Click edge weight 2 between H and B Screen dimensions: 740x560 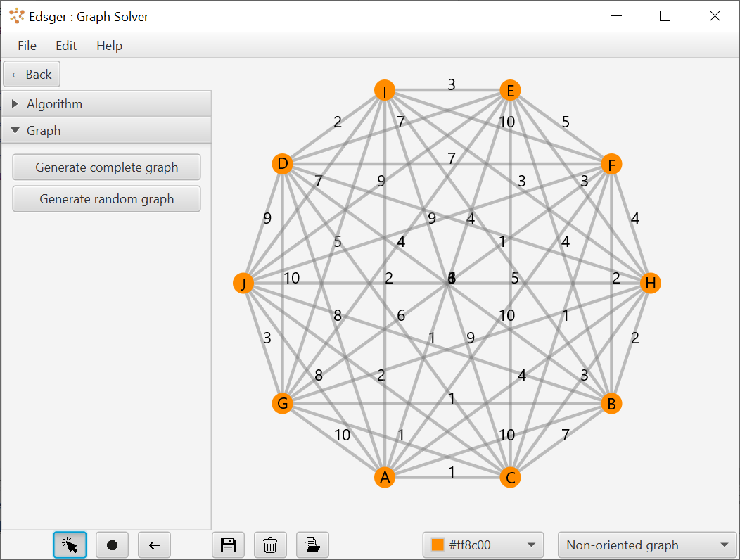coord(635,338)
